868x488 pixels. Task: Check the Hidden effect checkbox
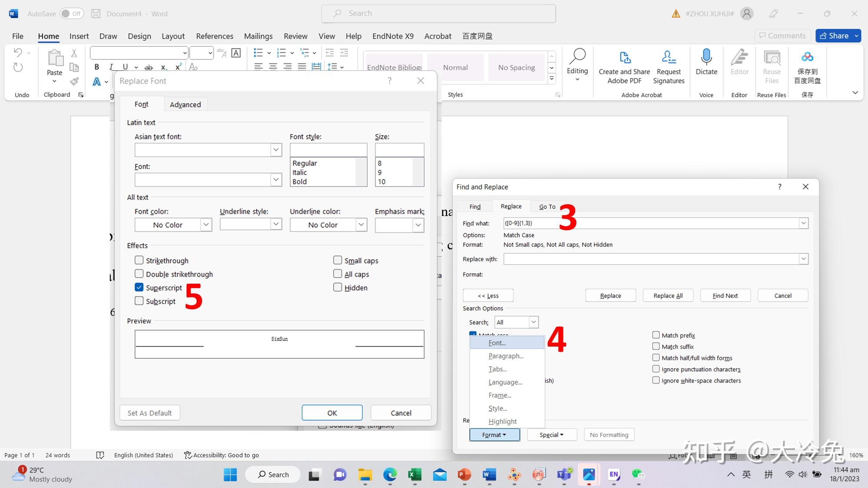tap(338, 287)
